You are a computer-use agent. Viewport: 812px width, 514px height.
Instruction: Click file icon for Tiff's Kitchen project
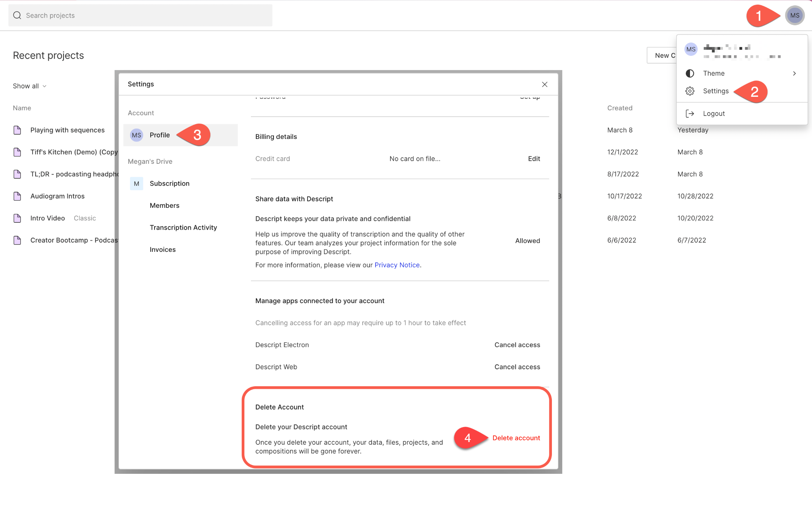click(x=17, y=152)
